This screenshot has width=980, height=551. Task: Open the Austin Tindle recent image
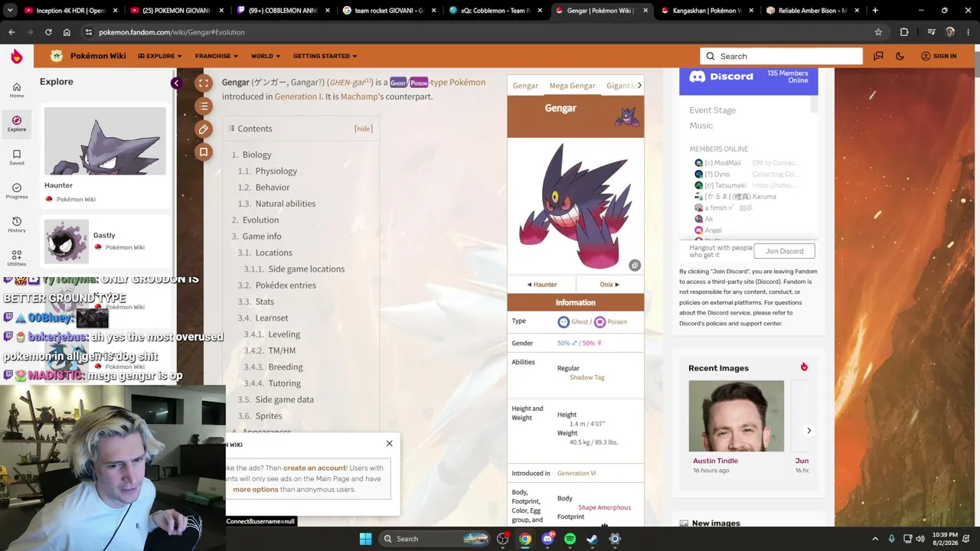[736, 416]
